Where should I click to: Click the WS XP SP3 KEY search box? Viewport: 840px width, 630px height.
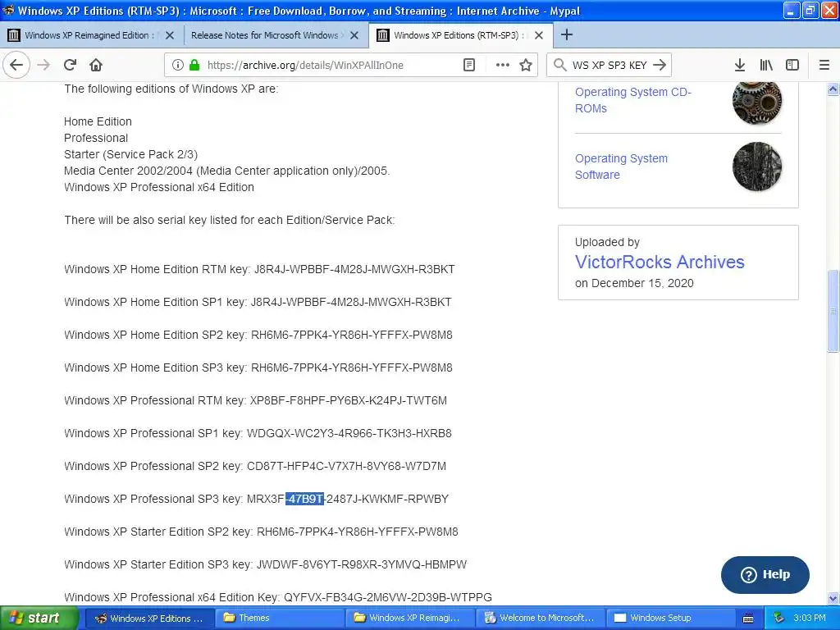click(609, 65)
